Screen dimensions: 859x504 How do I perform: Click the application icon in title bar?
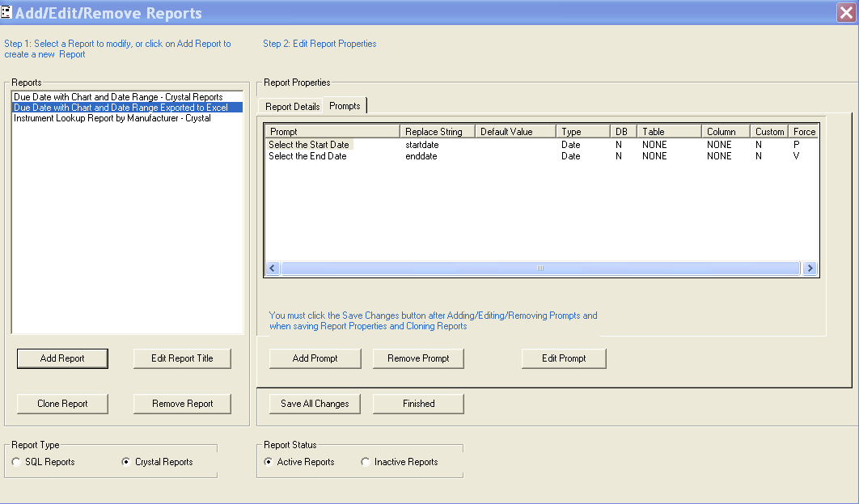tap(7, 12)
